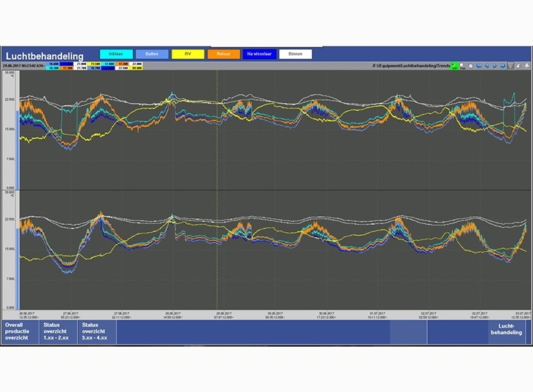Select the orange Retour legend swatch
Viewport: 533px width, 392px height.
coord(223,54)
